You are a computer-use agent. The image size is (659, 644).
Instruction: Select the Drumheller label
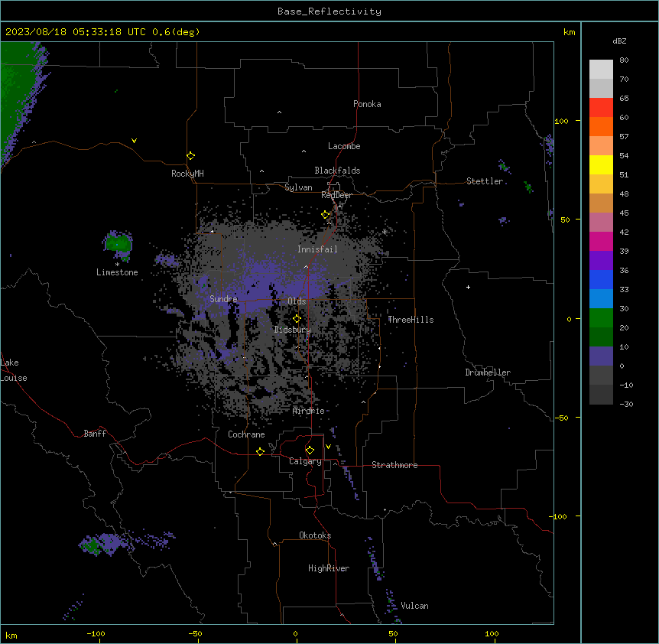(488, 372)
